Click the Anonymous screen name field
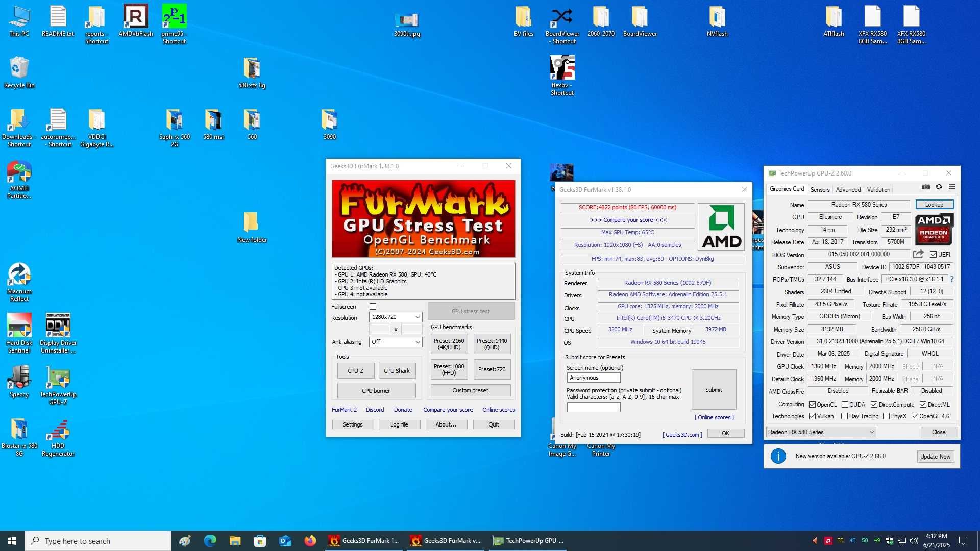 click(594, 378)
